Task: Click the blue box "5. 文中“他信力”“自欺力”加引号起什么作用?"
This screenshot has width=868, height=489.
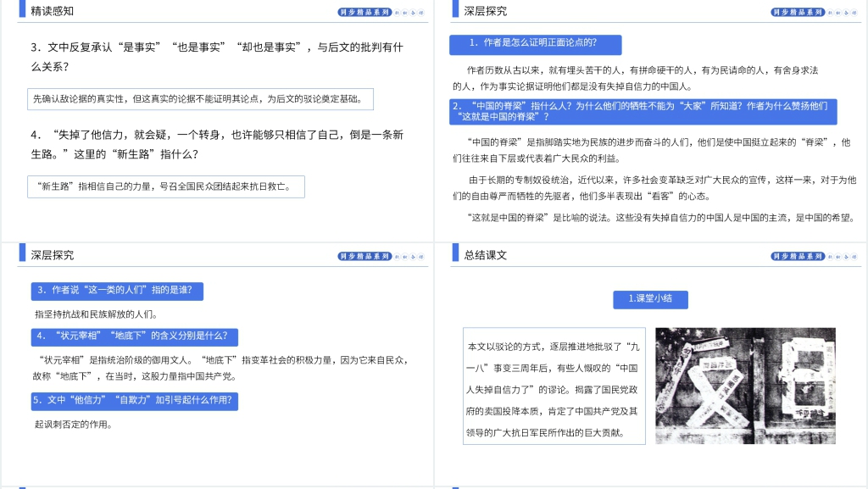Action: (x=135, y=402)
